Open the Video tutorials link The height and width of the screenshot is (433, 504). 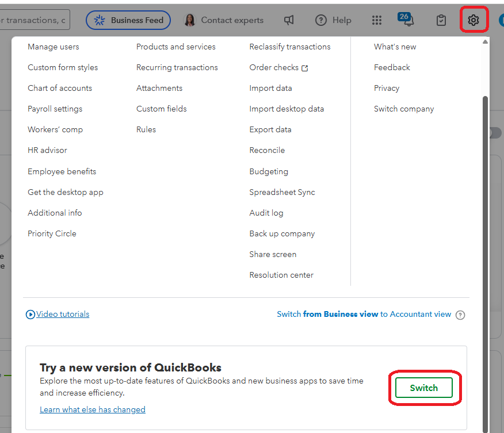(63, 314)
